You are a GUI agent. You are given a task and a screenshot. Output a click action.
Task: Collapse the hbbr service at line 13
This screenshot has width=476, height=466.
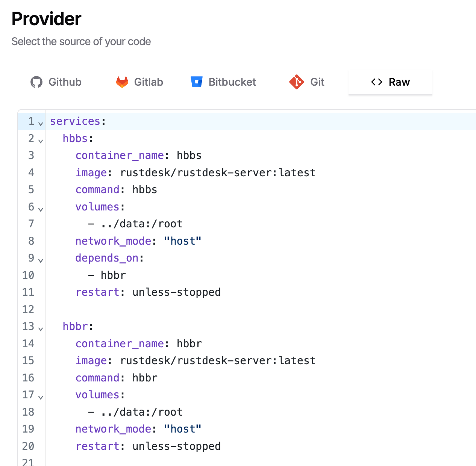click(x=41, y=329)
